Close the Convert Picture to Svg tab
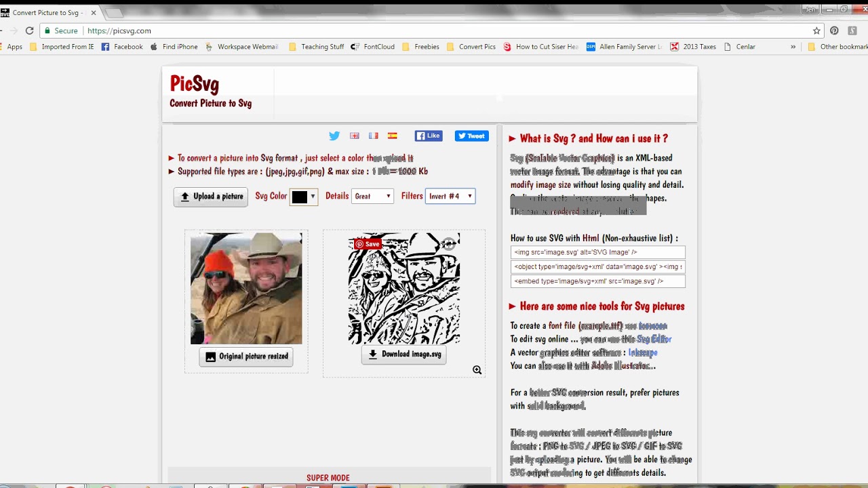The image size is (868, 488). (94, 12)
